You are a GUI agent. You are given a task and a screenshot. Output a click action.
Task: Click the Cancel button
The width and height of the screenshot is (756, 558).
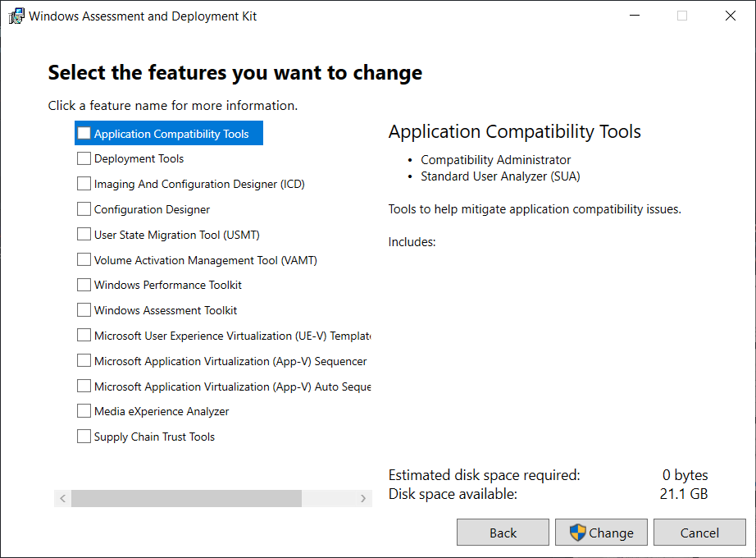point(699,533)
